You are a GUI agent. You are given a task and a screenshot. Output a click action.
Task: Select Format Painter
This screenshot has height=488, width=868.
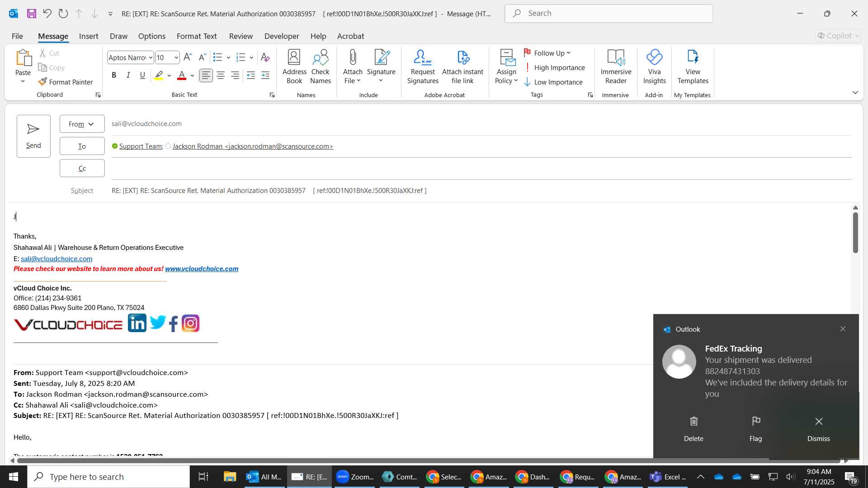[66, 82]
